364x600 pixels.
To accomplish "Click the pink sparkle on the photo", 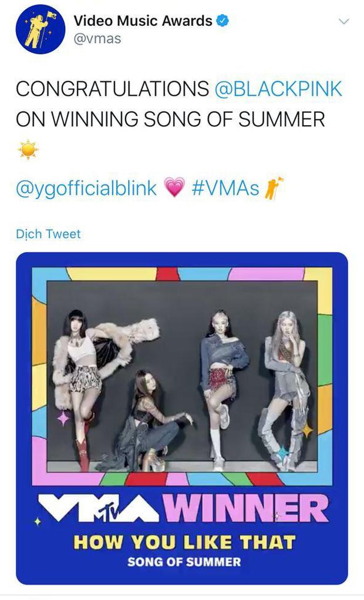I will click(x=63, y=418).
